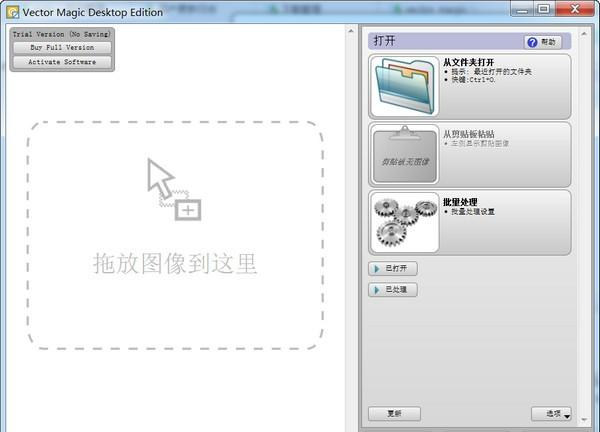Click the 更新 button
Image resolution: width=600 pixels, height=432 pixels.
tap(395, 414)
